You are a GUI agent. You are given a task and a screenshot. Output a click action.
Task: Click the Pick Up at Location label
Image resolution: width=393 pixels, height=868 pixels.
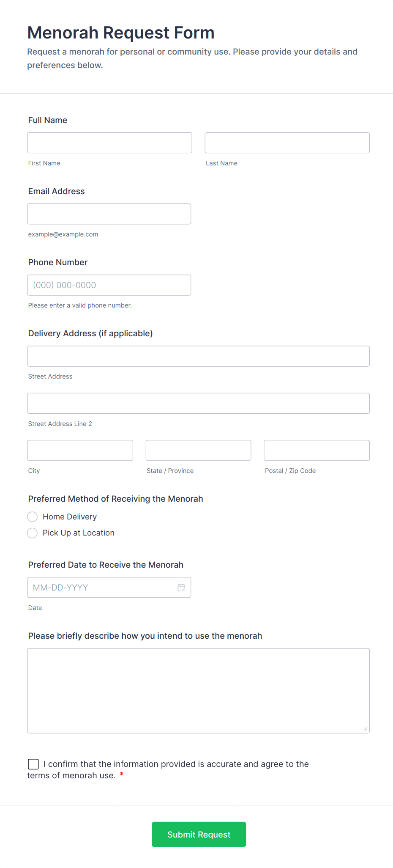click(x=79, y=533)
